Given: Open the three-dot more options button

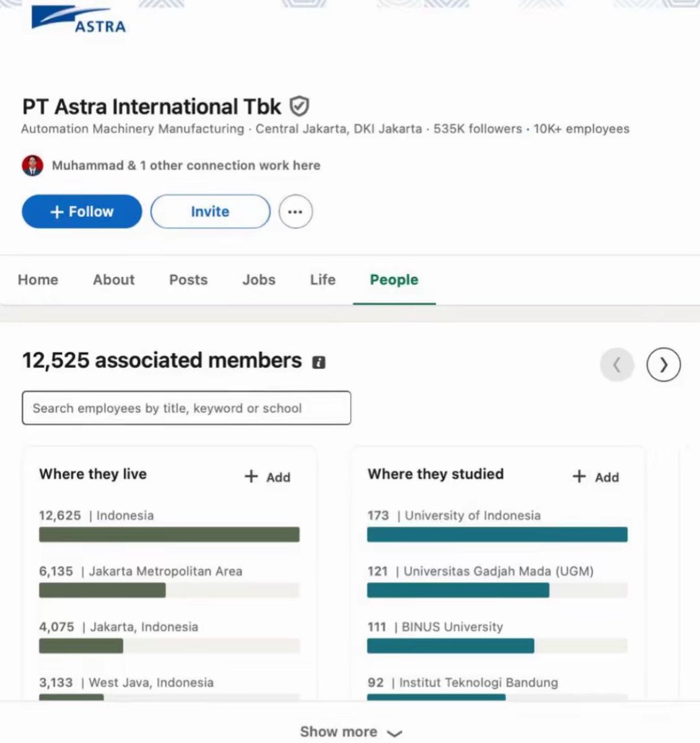Looking at the screenshot, I should pos(295,212).
